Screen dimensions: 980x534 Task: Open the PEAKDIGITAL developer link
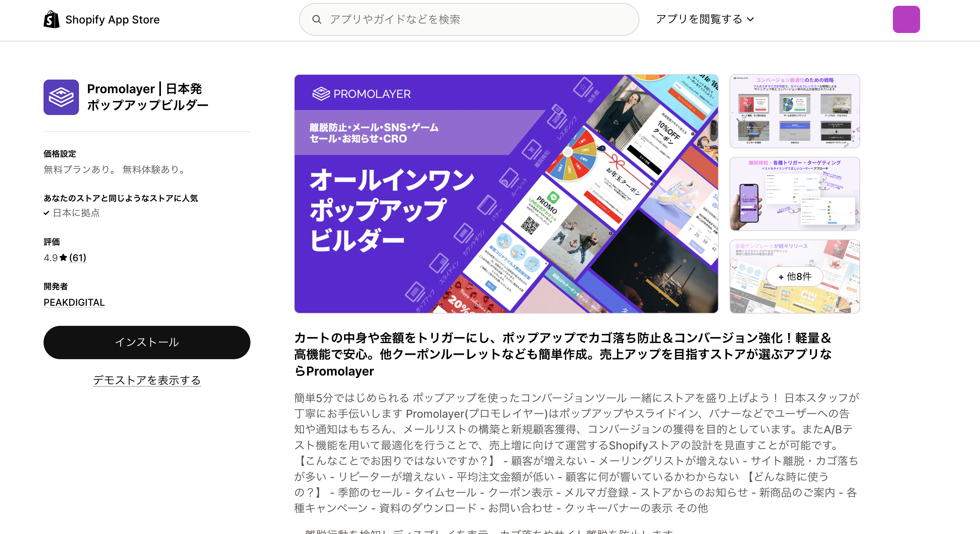coord(74,302)
